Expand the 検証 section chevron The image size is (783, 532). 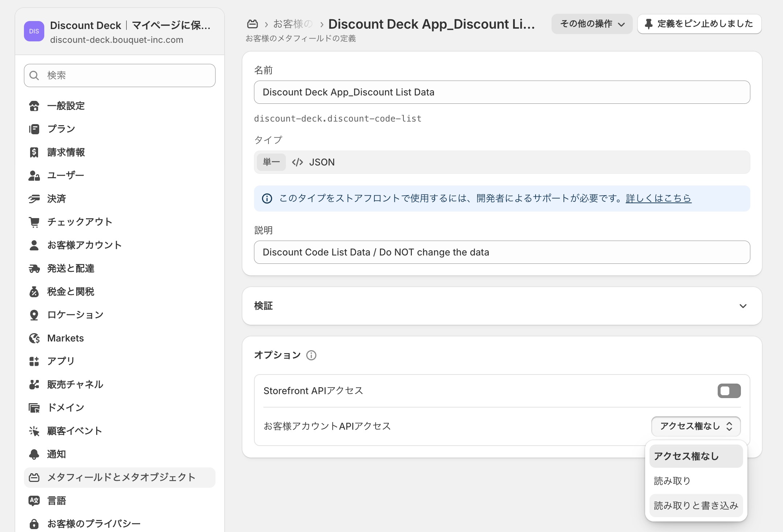(x=743, y=306)
